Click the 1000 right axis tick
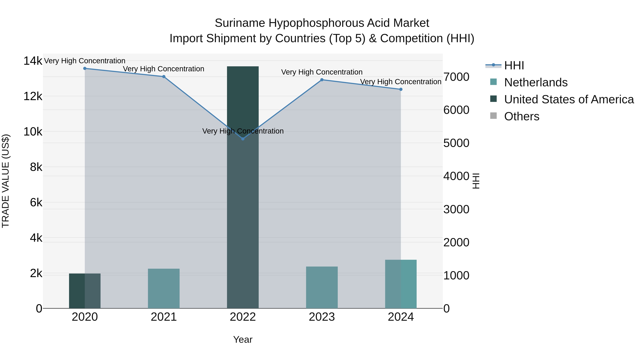Viewport: 644px width, 362px height. tap(457, 275)
